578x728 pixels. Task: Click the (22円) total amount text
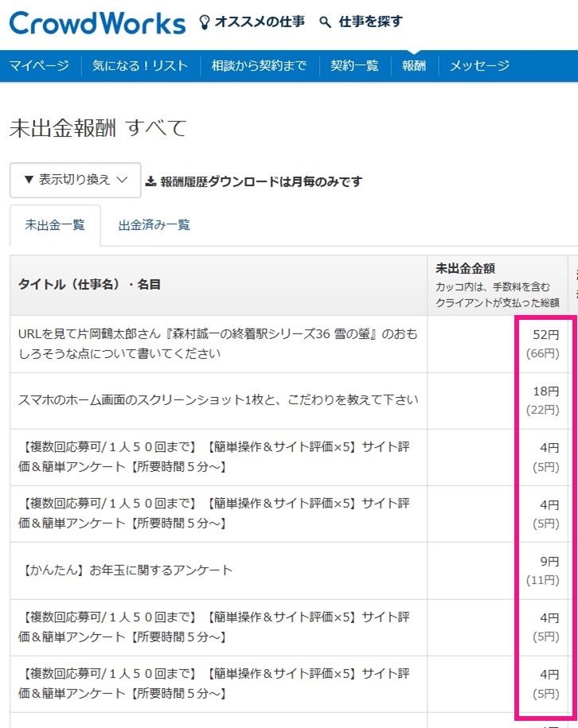point(543,411)
